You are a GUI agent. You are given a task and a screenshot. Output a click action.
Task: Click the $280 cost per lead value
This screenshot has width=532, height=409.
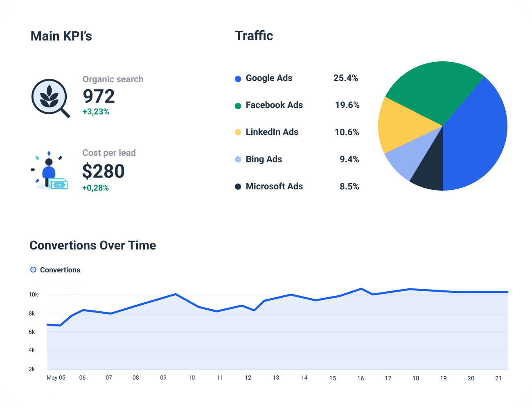pyautogui.click(x=104, y=171)
